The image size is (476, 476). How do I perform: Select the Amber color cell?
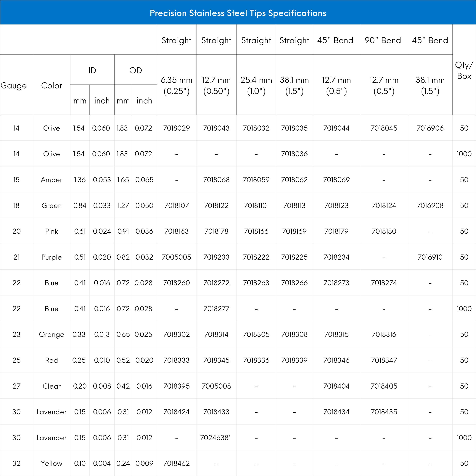(52, 180)
